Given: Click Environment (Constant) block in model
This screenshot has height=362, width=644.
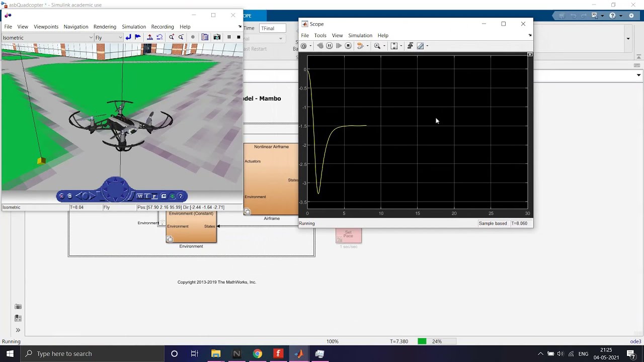Looking at the screenshot, I should (191, 227).
